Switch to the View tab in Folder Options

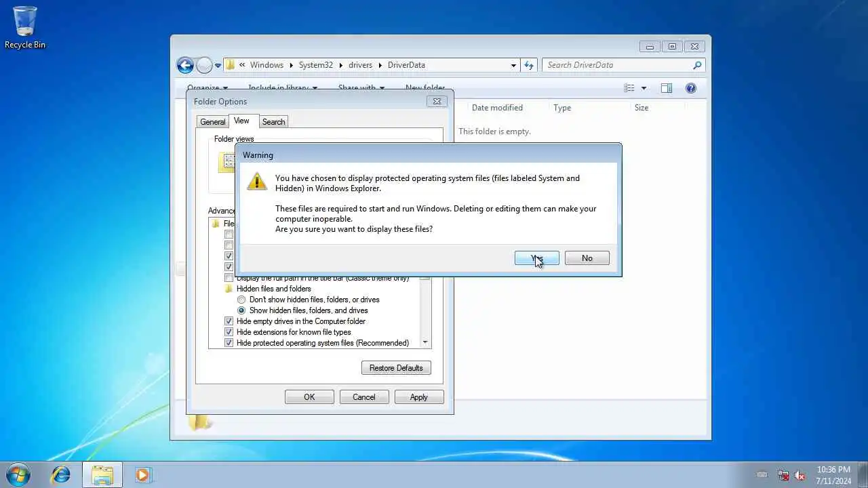pyautogui.click(x=241, y=121)
